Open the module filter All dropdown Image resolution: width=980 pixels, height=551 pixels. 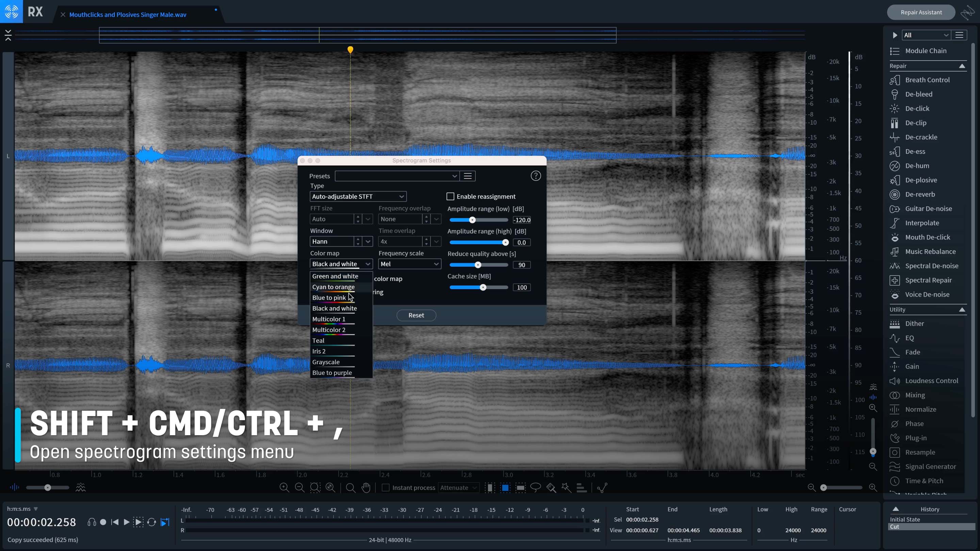click(x=926, y=35)
